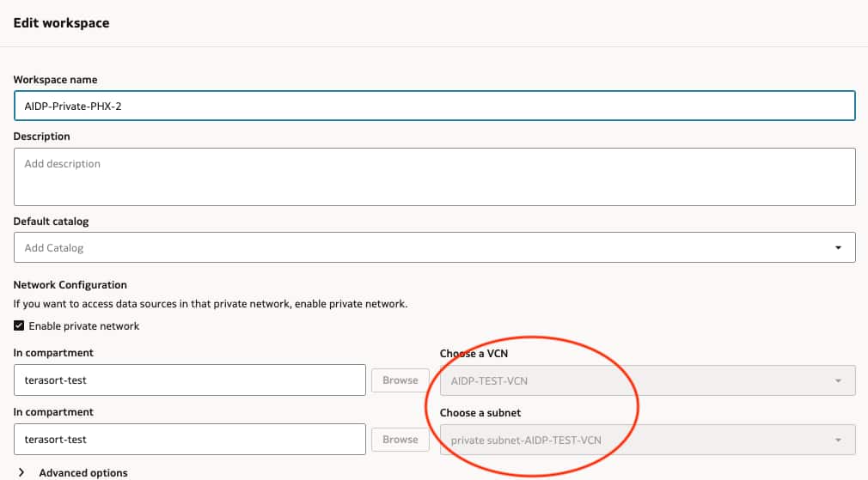Screen dimensions: 868x480
Task: Open the Default catalog dropdown
Action: tap(434, 247)
